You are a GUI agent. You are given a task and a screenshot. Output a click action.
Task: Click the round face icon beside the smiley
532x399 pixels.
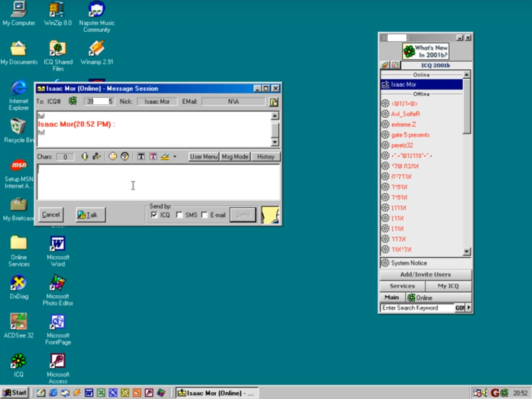pos(125,156)
